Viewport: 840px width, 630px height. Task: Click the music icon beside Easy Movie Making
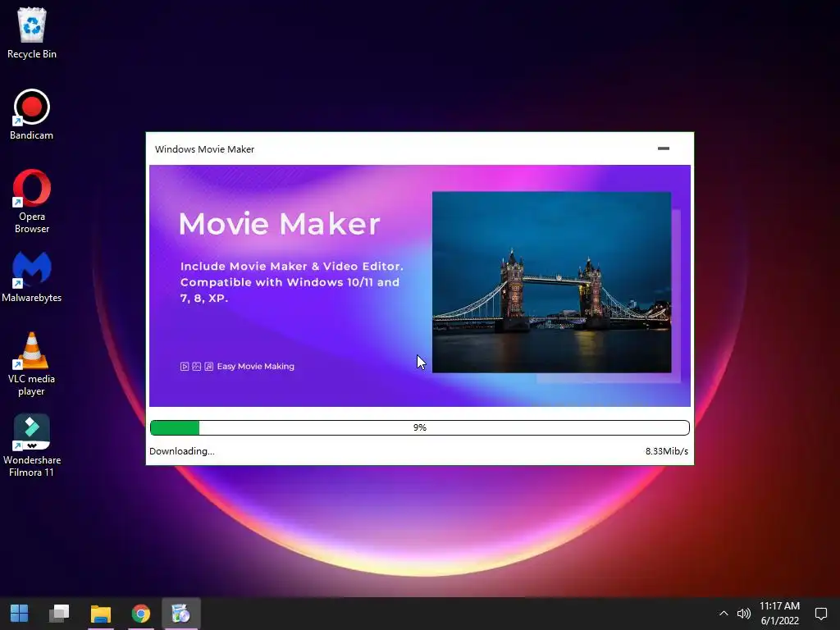[209, 367]
